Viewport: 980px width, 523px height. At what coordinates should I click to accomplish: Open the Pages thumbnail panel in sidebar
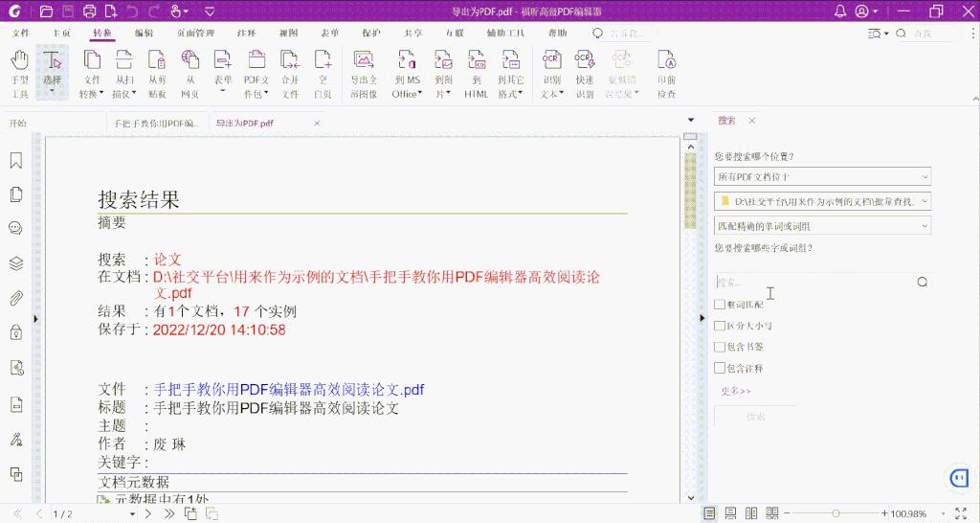[16, 194]
